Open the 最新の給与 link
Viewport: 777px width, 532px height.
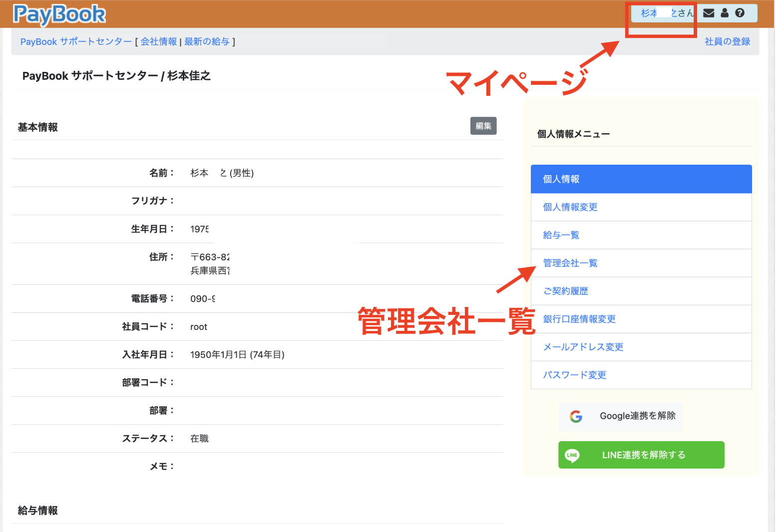coord(207,41)
